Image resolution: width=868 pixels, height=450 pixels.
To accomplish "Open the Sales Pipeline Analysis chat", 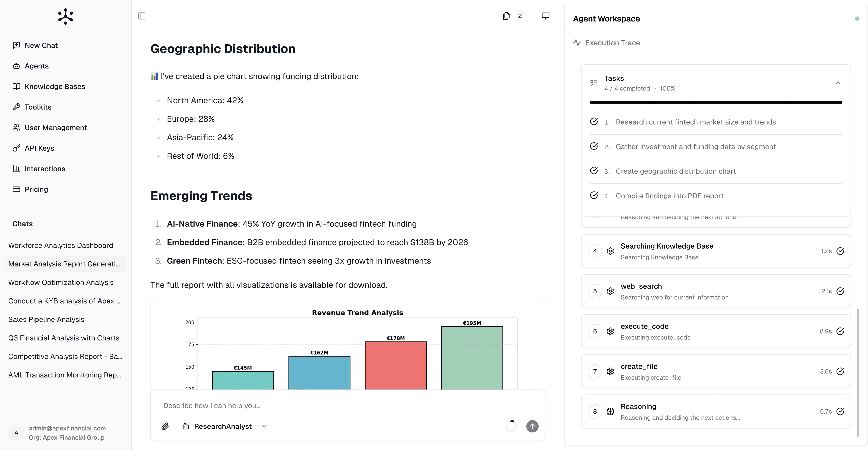I will coord(65,320).
